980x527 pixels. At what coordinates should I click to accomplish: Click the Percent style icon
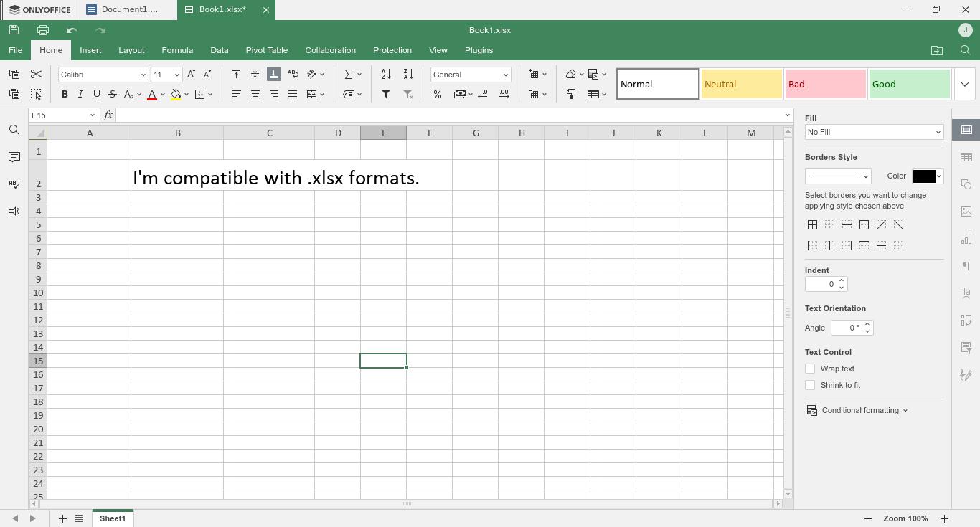pos(437,94)
